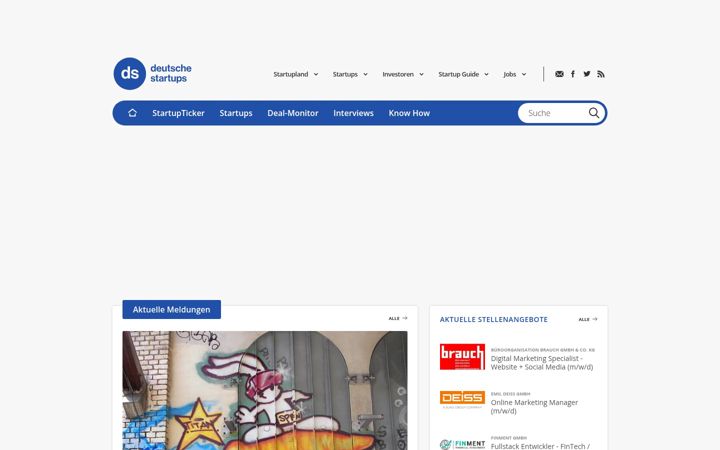Open the AKTUELLE STELLENANGEBOTE heading
Screen dimensions: 720x450
(x=494, y=319)
